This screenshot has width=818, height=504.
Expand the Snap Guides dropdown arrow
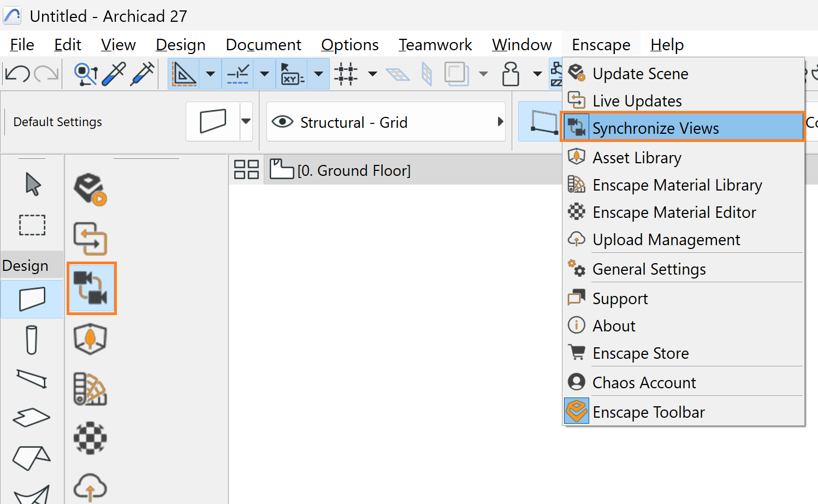pyautogui.click(x=264, y=74)
